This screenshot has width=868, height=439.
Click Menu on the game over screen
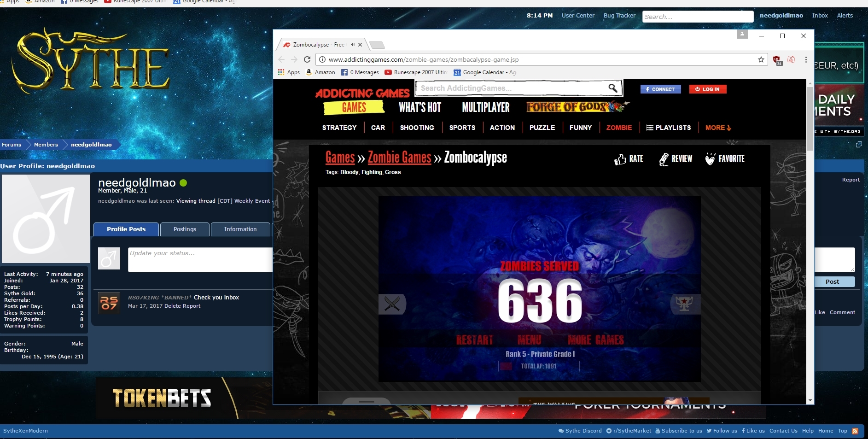point(530,340)
